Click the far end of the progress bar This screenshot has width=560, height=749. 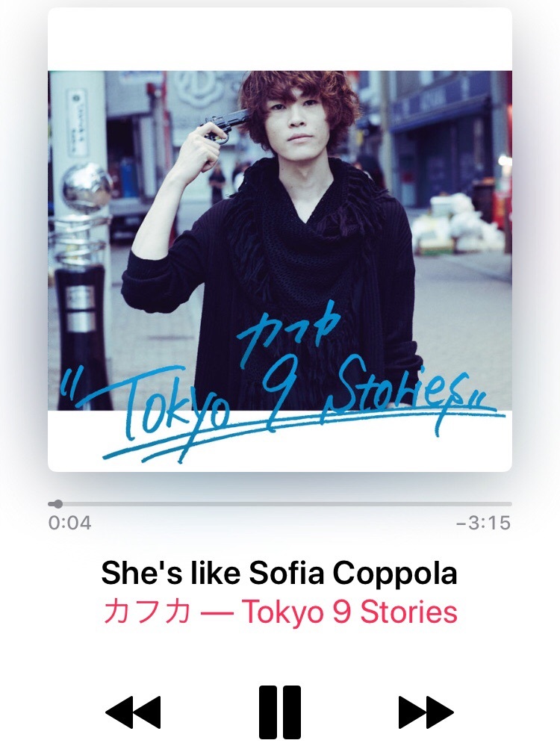(509, 504)
